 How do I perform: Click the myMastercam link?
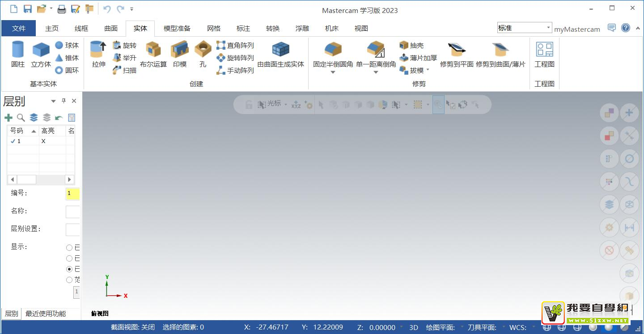[x=577, y=29]
